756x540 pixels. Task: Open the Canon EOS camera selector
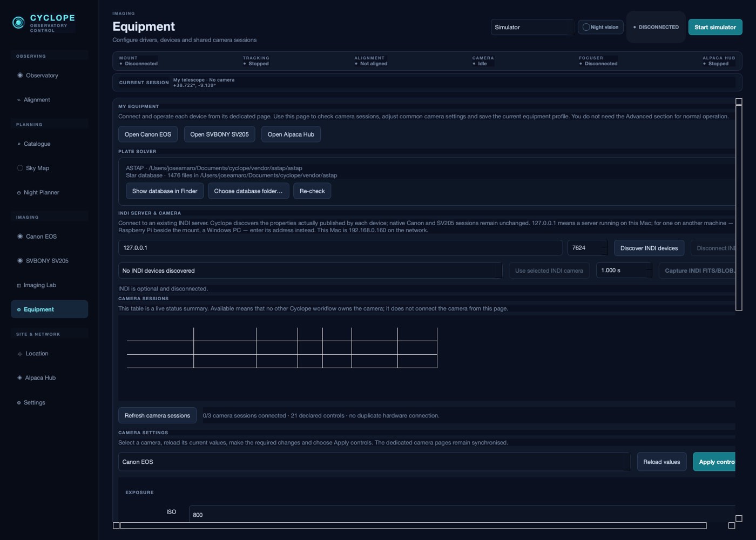click(374, 462)
